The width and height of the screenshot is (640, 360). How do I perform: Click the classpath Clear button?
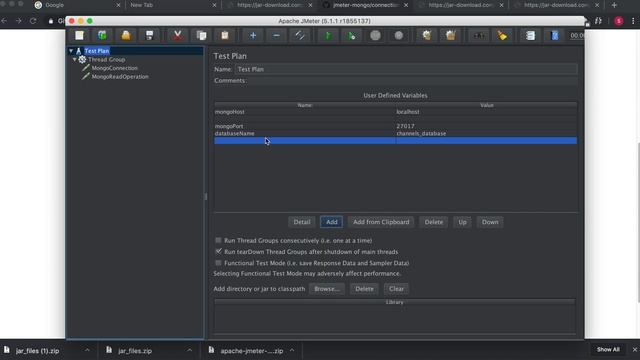[396, 289]
